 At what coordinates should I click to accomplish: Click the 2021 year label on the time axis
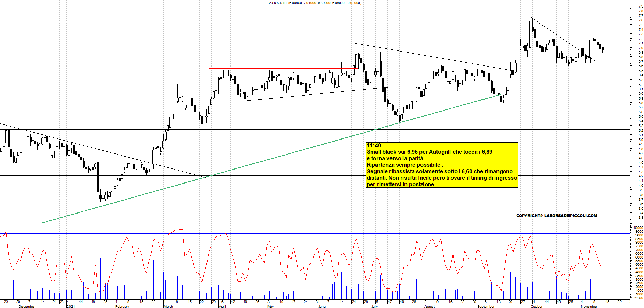pyautogui.click(x=71, y=306)
